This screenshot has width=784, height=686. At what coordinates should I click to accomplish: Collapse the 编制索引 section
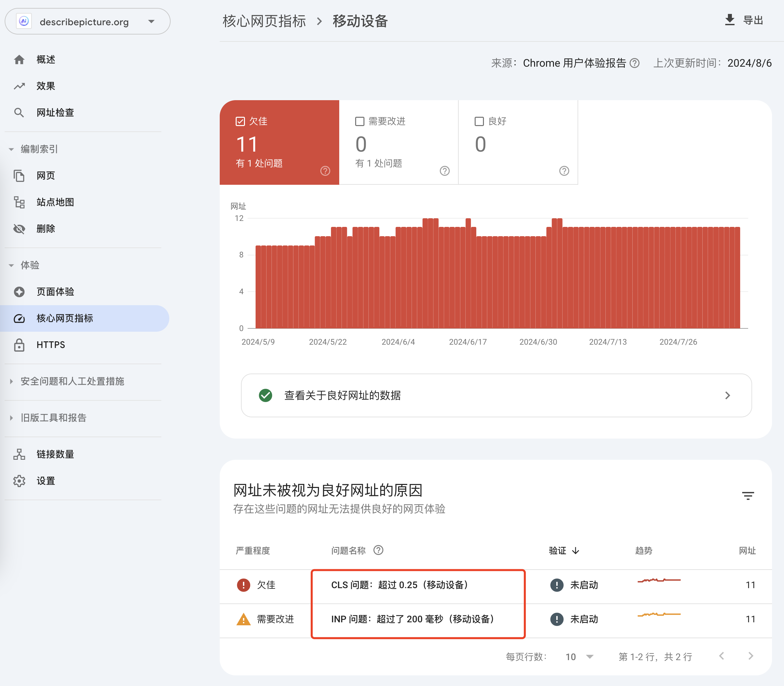pos(11,149)
